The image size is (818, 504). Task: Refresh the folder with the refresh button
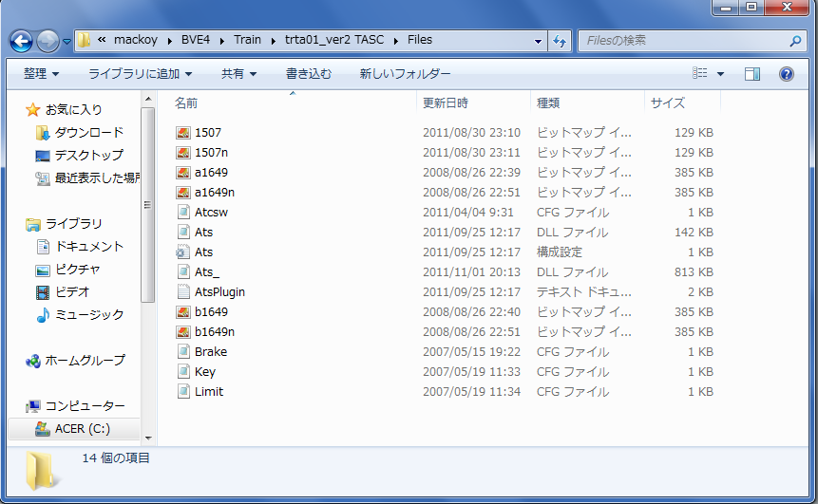coord(560,41)
